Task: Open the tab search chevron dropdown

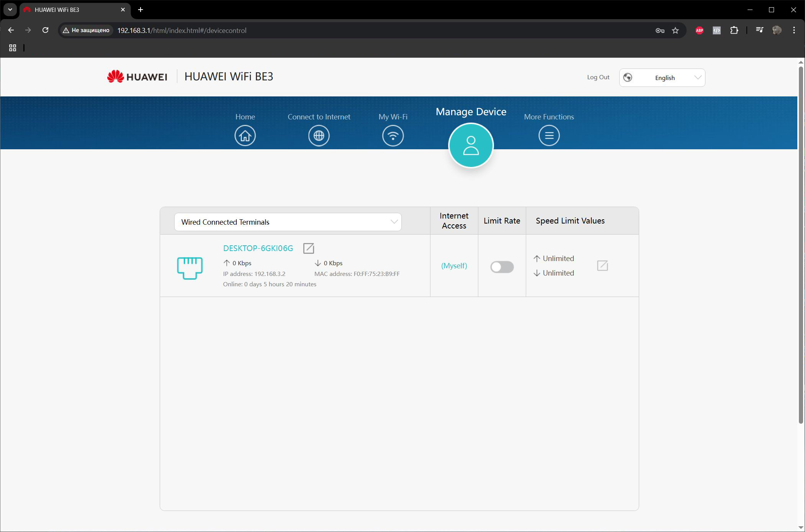Action: pos(10,10)
